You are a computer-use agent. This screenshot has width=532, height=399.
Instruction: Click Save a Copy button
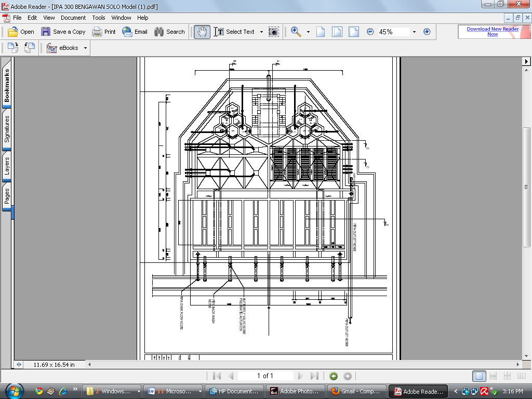(63, 32)
